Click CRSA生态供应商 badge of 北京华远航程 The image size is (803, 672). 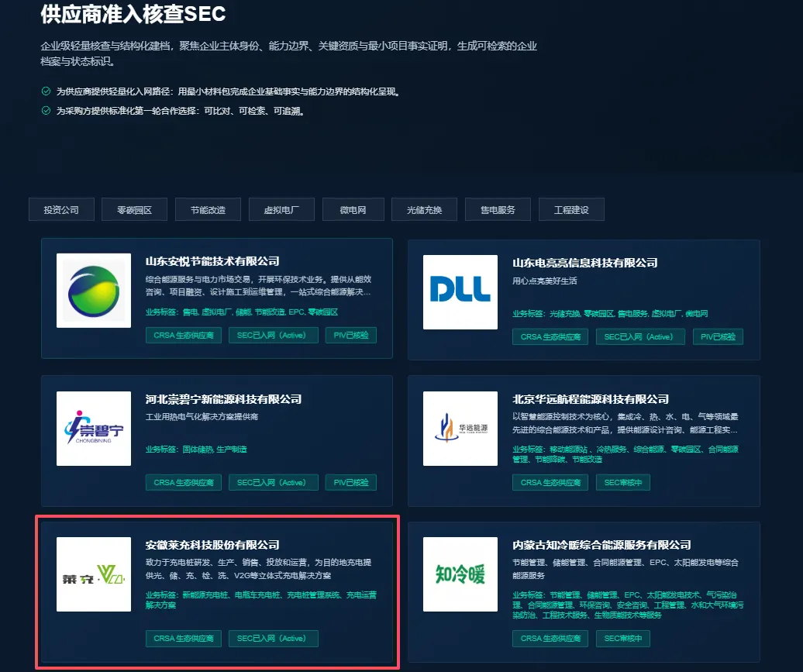(x=550, y=482)
